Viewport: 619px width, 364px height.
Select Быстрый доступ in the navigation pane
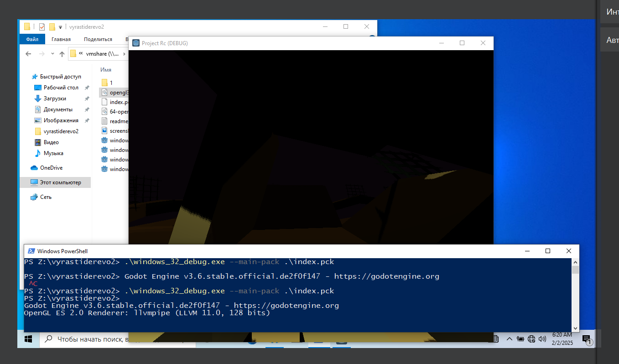(x=60, y=77)
